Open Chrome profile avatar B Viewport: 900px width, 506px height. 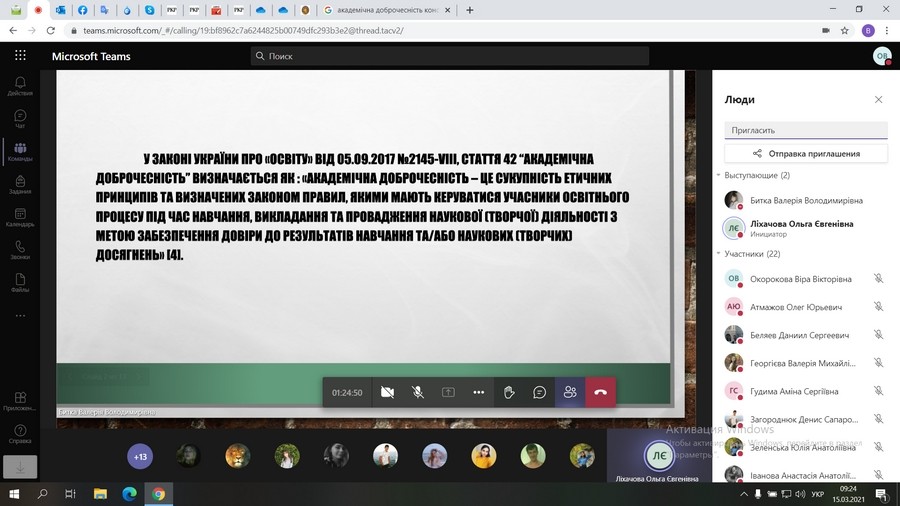pos(868,30)
